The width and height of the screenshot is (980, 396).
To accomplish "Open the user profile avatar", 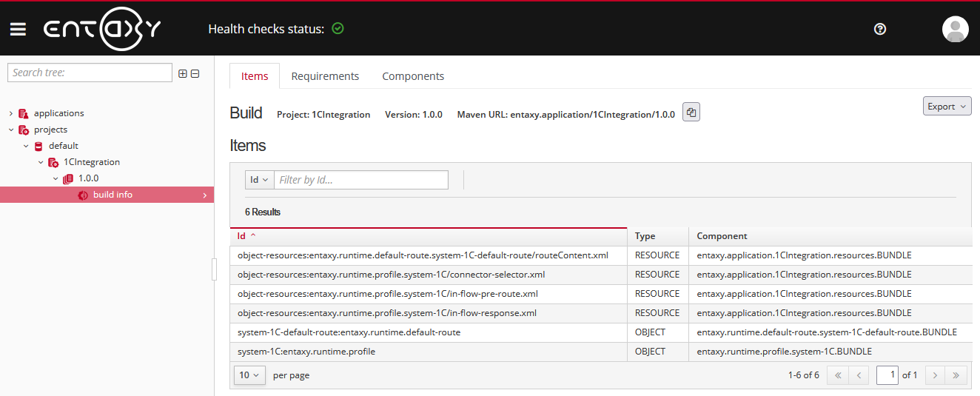I will [955, 29].
